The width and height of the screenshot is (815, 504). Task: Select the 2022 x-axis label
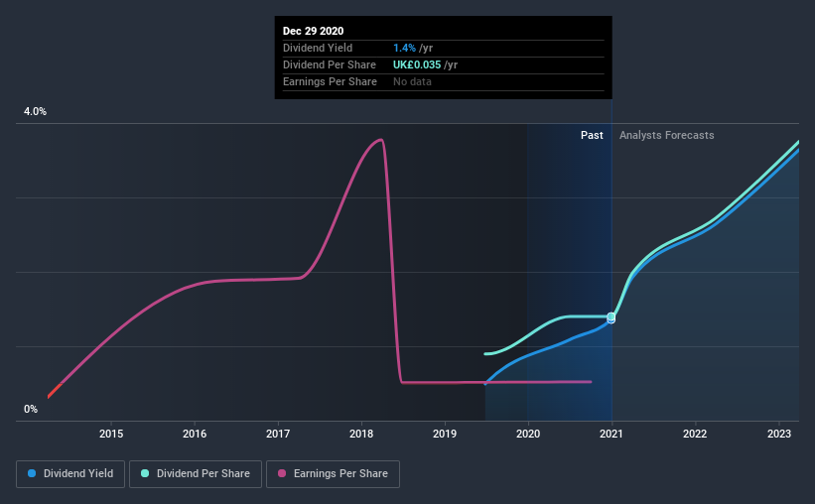pos(695,434)
